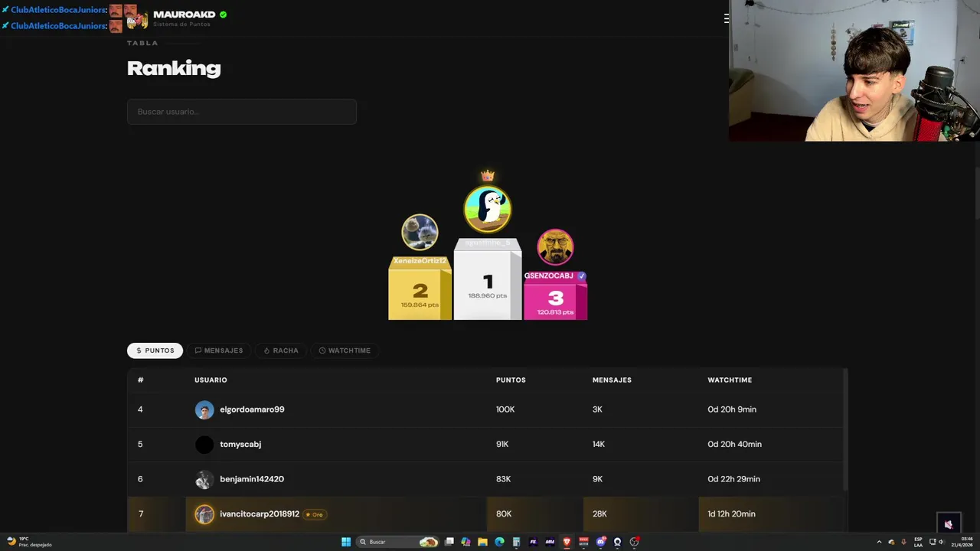
Task: Click the PUNTOS column header
Action: tap(511, 380)
